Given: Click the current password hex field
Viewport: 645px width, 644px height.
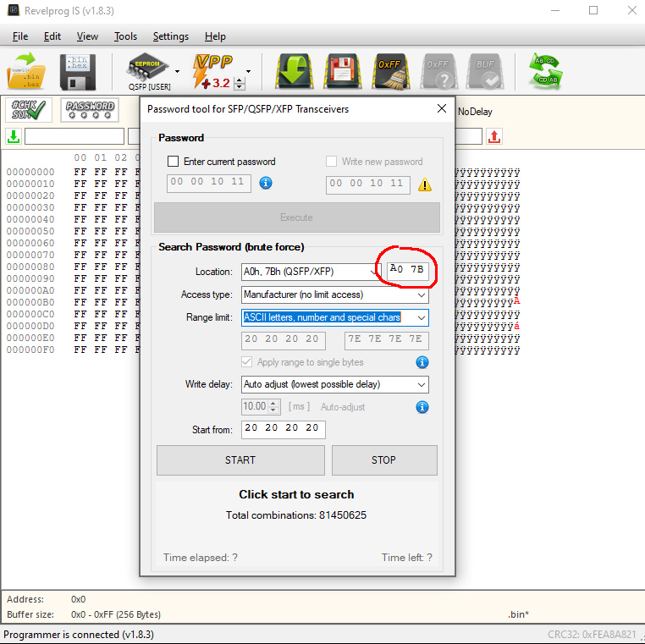Looking at the screenshot, I should pyautogui.click(x=209, y=183).
